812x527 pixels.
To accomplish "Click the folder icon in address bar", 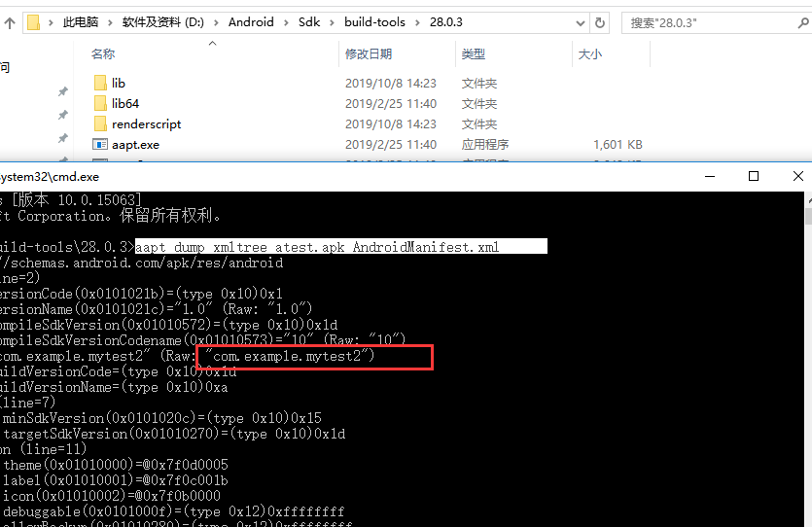I will coord(34,22).
